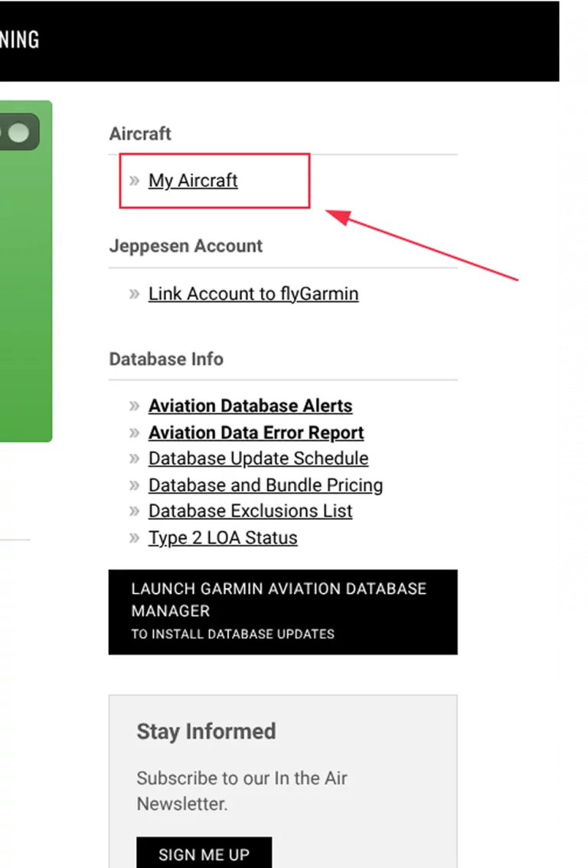Click the chevron beside My Aircraft
This screenshot has height=868, width=588.
(x=134, y=181)
